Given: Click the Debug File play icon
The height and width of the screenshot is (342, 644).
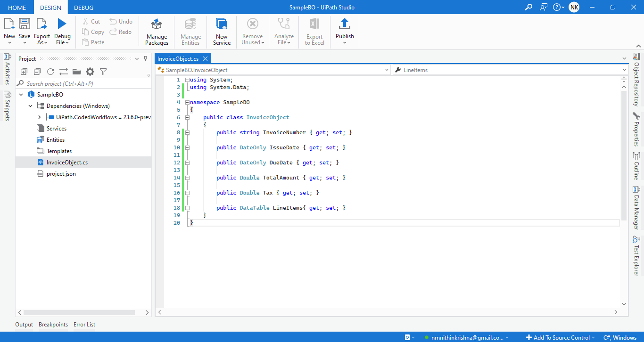Looking at the screenshot, I should [x=62, y=24].
